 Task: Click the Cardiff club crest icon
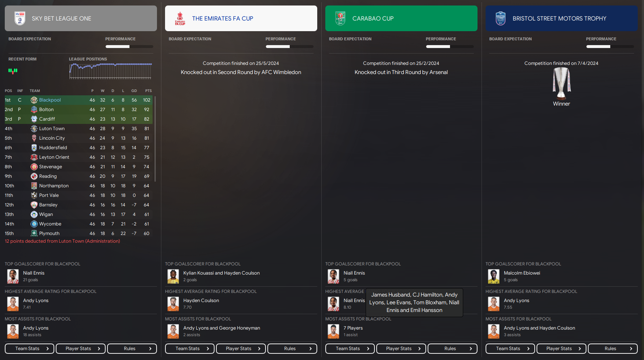point(34,119)
